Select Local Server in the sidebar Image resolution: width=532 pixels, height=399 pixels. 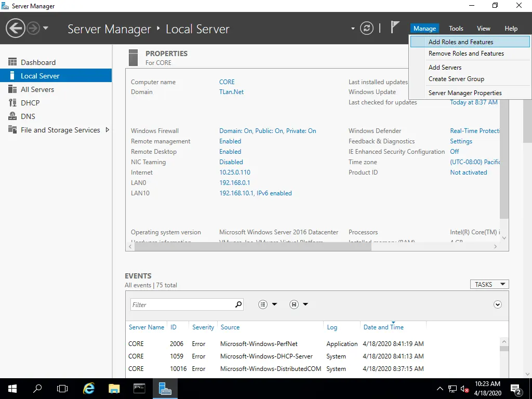(x=56, y=76)
